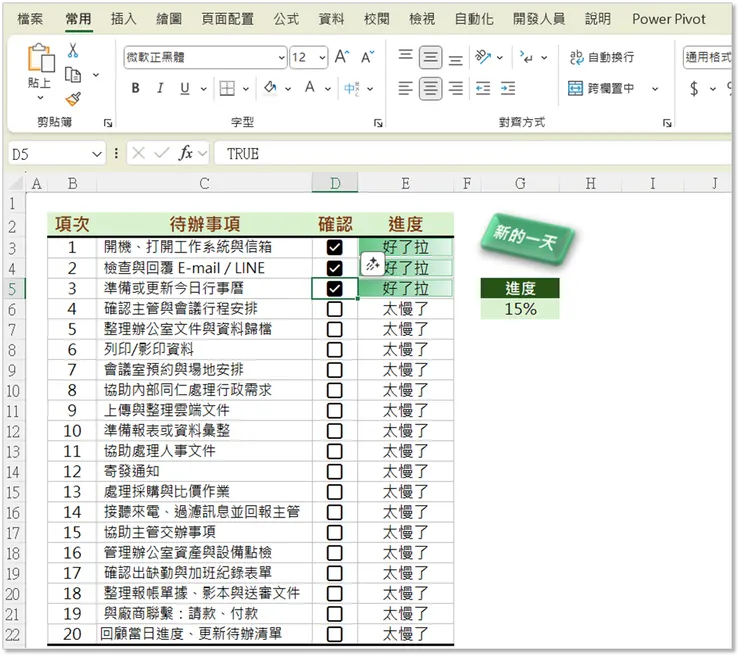740x657 pixels.
Task: Click the formula bar showing TRUE
Action: [x=472, y=154]
